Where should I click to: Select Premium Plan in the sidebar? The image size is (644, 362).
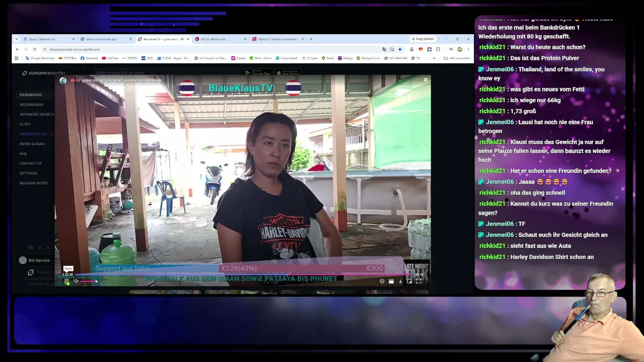33,134
